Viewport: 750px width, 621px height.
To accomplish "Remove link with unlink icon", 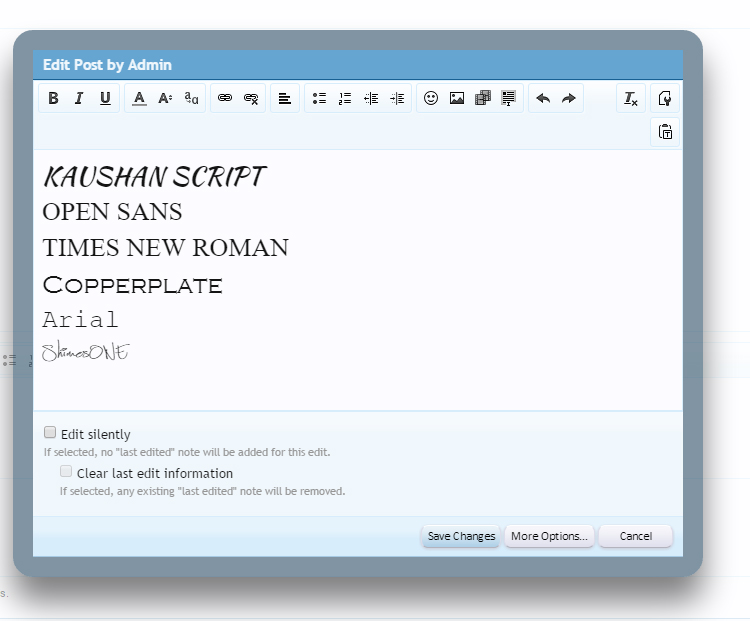I will coord(251,98).
